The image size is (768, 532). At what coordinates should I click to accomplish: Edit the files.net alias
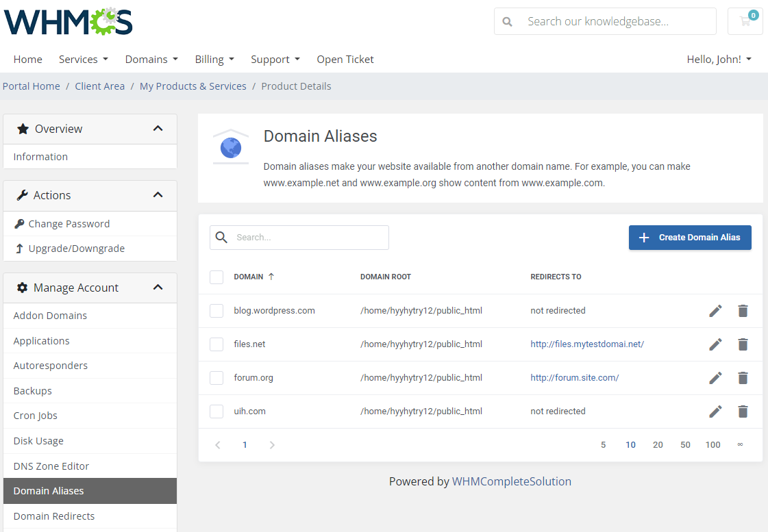715,344
